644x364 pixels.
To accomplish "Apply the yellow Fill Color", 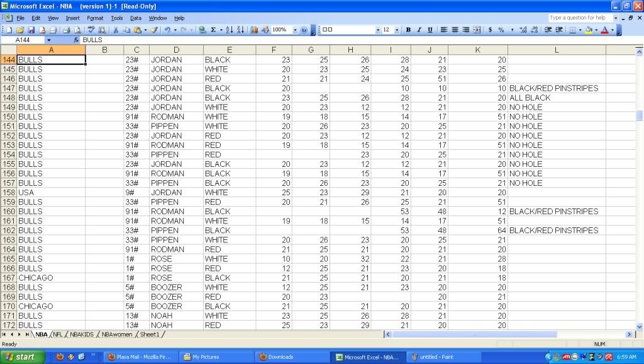I will 589,30.
